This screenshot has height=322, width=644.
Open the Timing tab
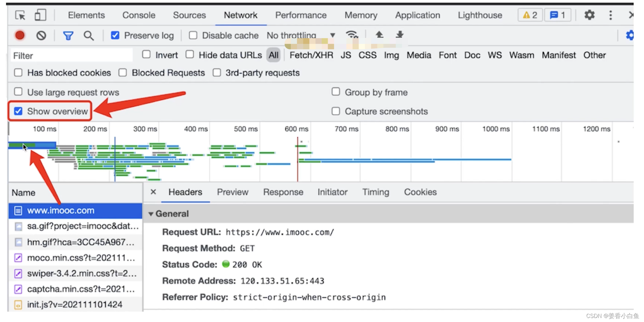[376, 192]
